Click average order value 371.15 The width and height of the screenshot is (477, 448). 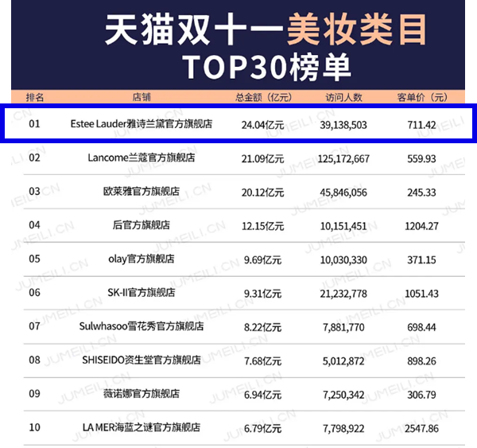tap(421, 260)
